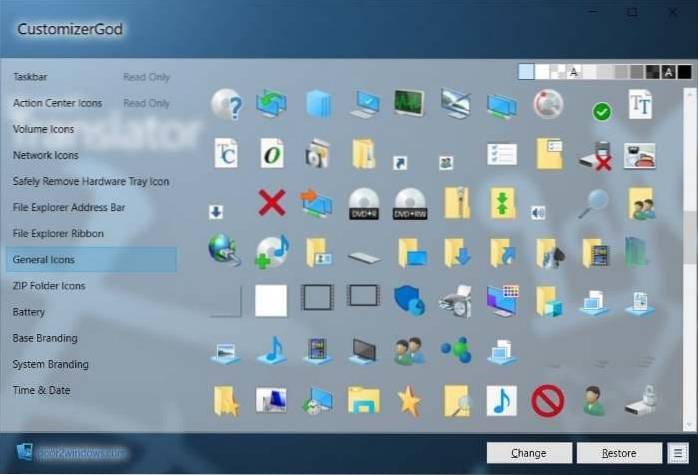The width and height of the screenshot is (698, 475).
Task: Select the gold star favorites icon
Action: coord(410,401)
